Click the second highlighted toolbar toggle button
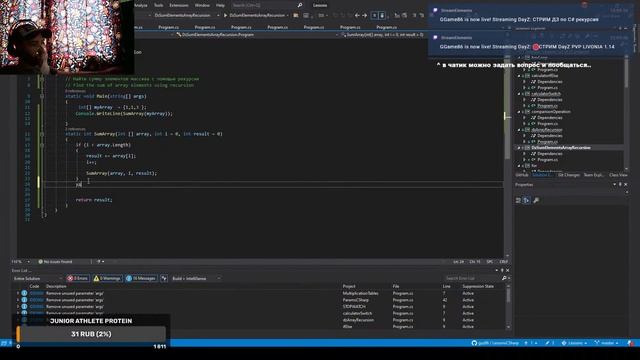 point(382,16)
